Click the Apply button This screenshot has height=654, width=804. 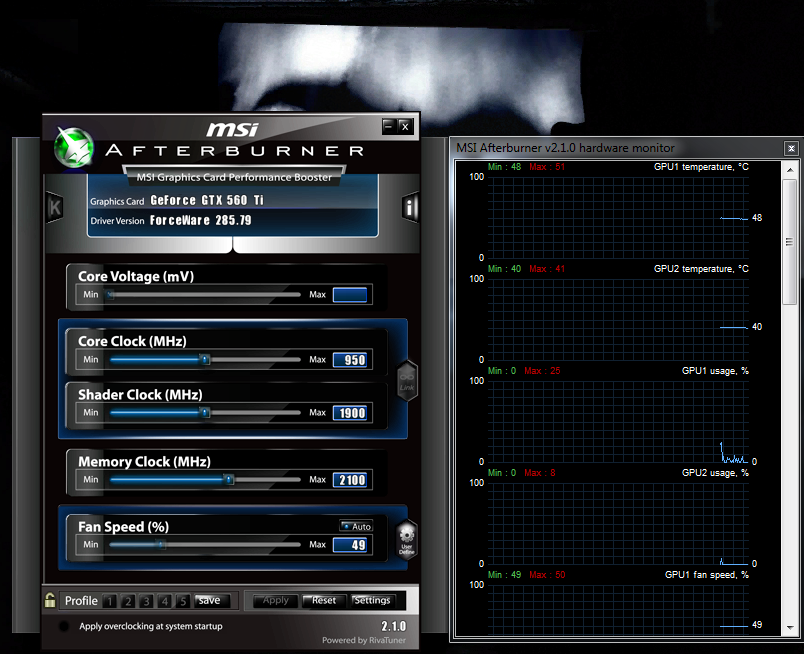pyautogui.click(x=275, y=601)
